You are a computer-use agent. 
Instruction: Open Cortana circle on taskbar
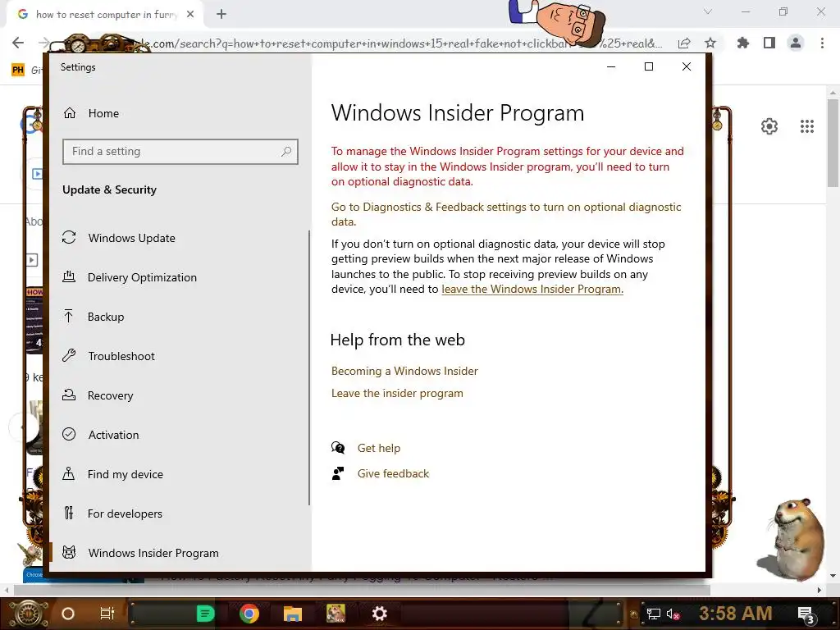pos(68,614)
